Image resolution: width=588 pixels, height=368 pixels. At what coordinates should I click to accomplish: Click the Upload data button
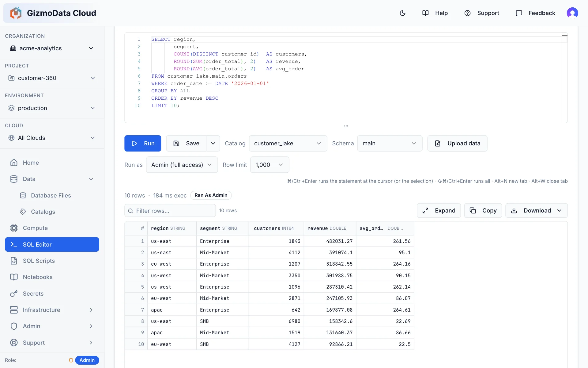click(457, 143)
